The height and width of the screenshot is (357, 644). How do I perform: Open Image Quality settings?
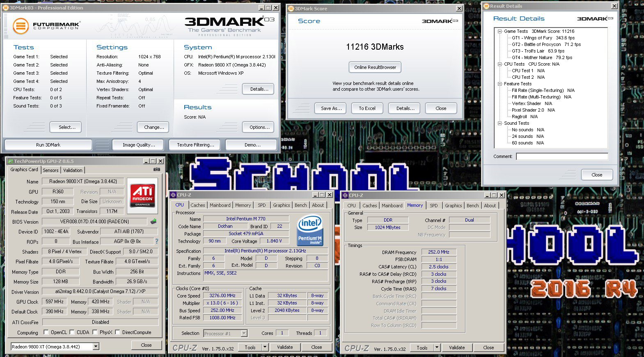point(139,145)
